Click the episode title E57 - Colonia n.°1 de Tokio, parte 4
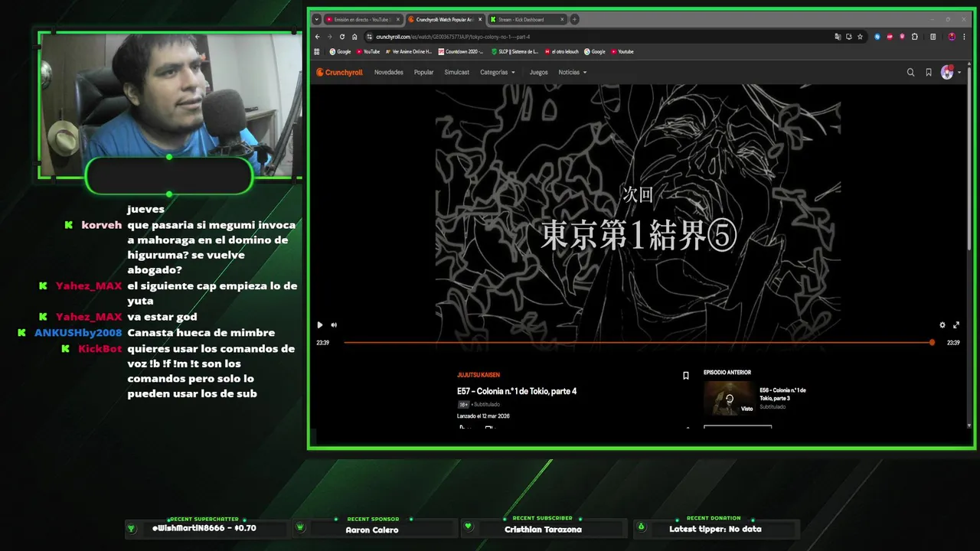The width and height of the screenshot is (980, 551). point(517,391)
